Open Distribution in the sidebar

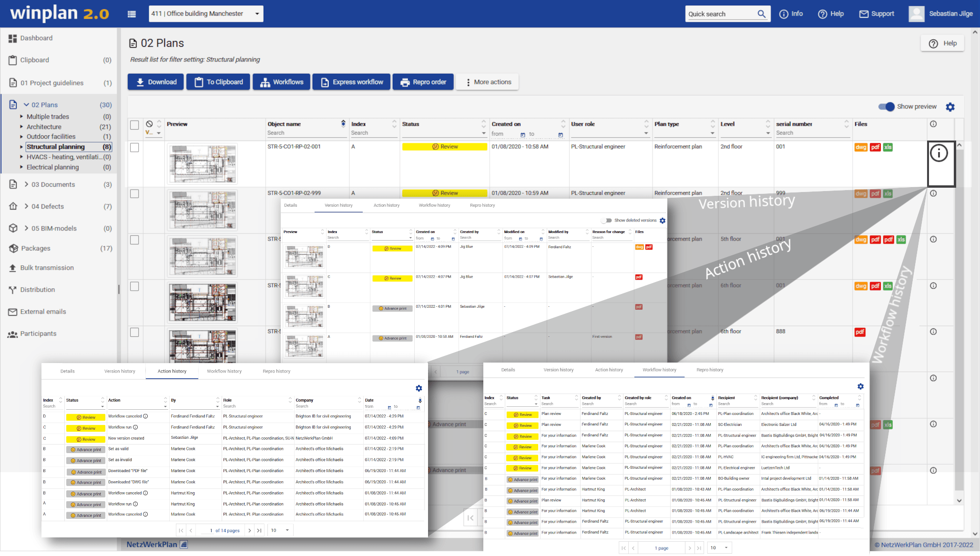[x=37, y=290]
